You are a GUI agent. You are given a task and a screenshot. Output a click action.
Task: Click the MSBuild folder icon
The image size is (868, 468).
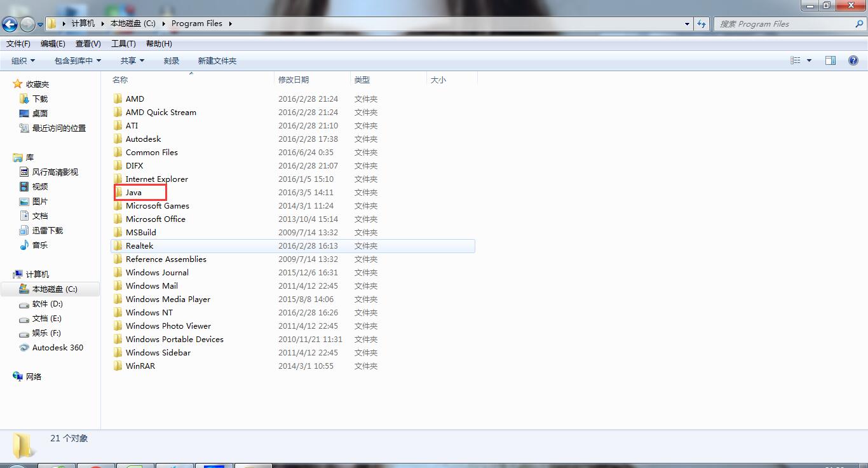(x=118, y=232)
